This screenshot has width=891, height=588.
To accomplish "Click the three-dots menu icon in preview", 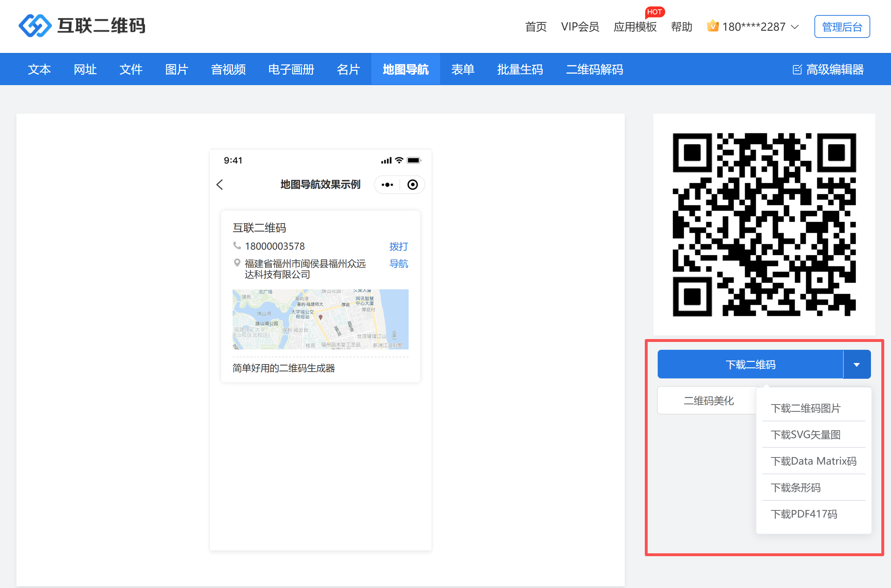I will tap(387, 185).
